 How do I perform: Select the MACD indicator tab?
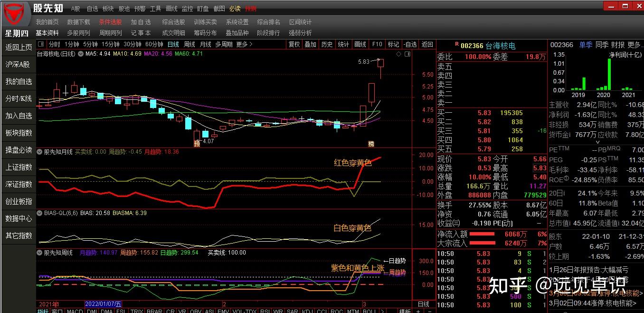[74, 312]
